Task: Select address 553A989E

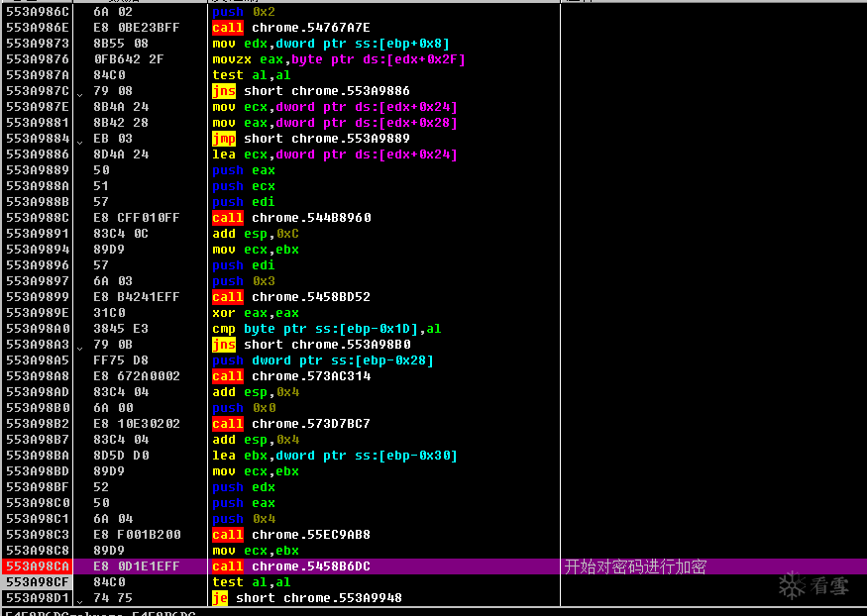Action: coord(38,313)
